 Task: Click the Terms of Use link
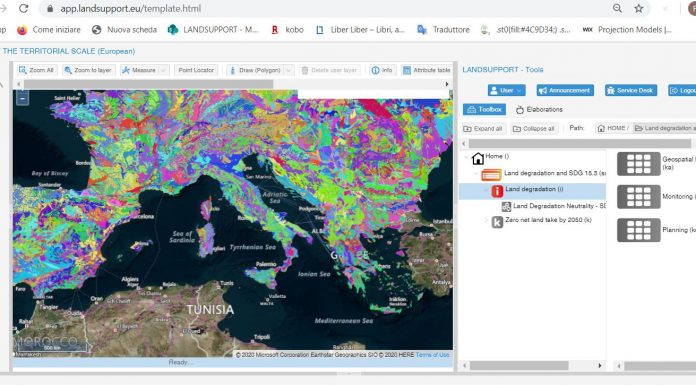pos(432,355)
